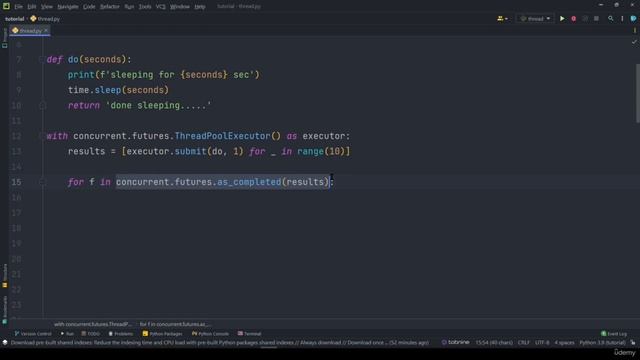Click the 'with concurrent.futures.ThreadP...' breadcrumb
This screenshot has height=360, width=640.
click(93, 324)
